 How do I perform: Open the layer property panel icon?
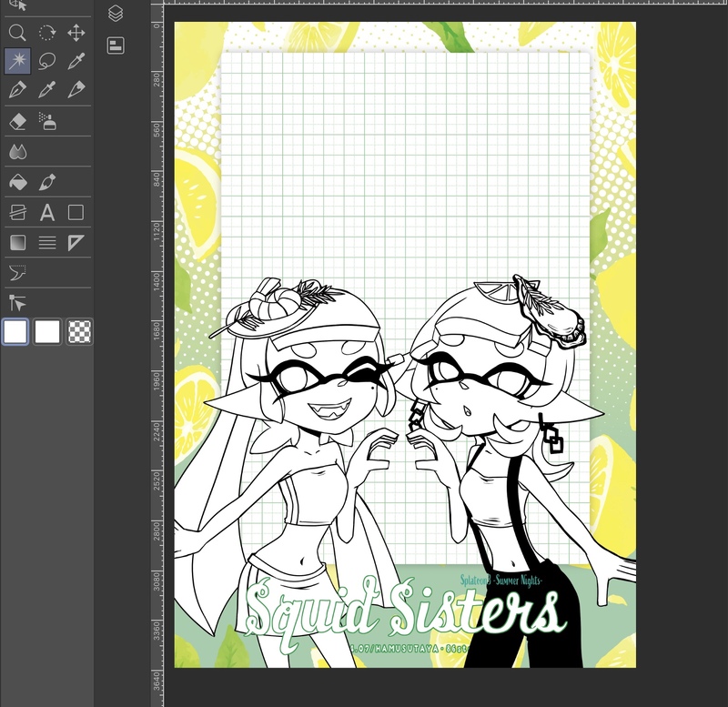pyautogui.click(x=116, y=45)
